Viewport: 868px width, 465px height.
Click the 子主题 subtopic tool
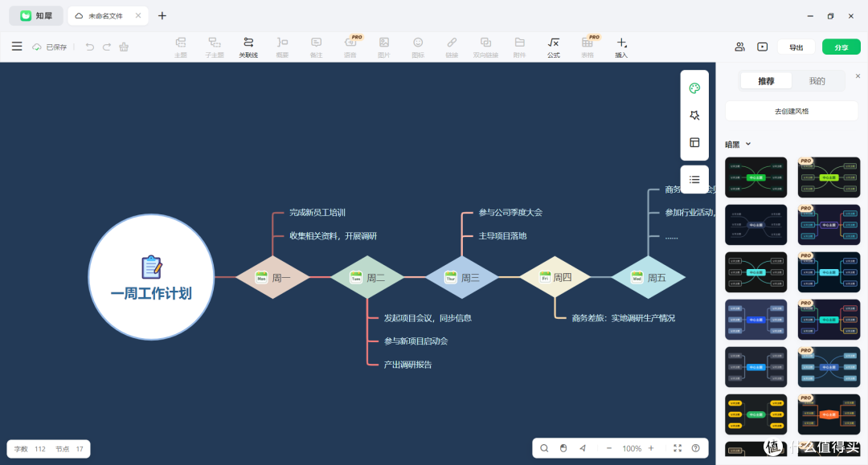[215, 47]
